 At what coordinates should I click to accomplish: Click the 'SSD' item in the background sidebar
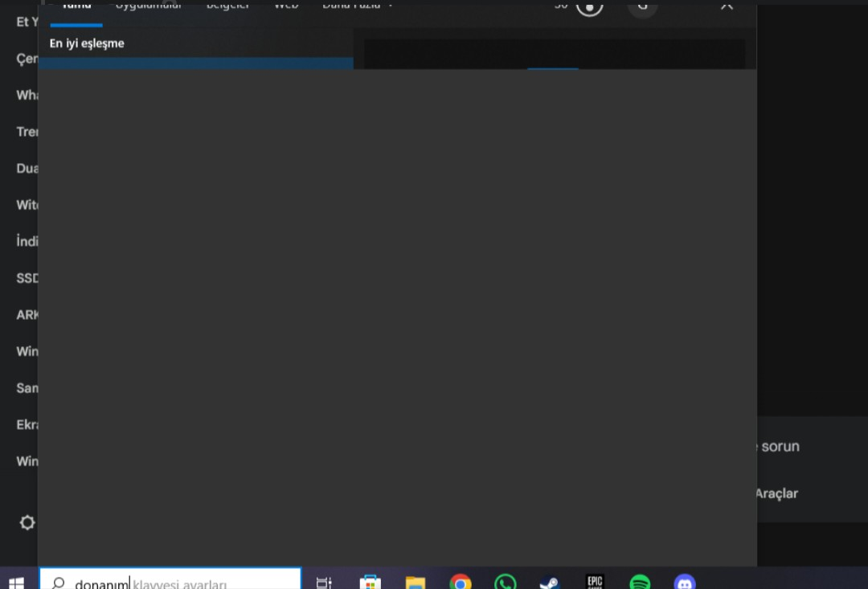(27, 278)
